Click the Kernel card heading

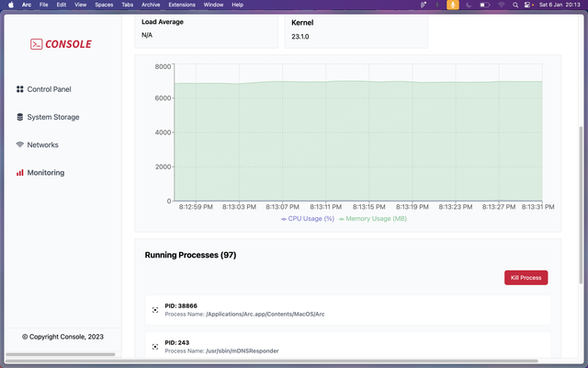click(302, 22)
